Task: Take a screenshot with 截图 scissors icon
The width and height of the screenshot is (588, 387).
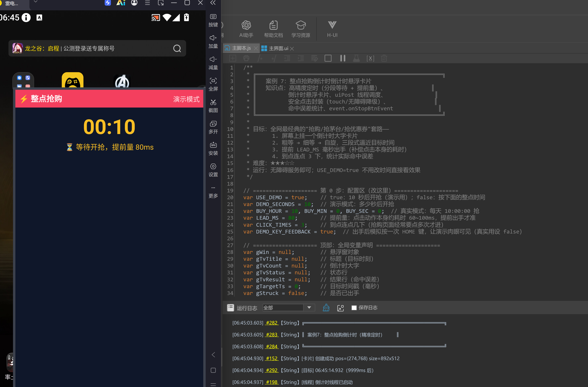Action: [x=213, y=106]
